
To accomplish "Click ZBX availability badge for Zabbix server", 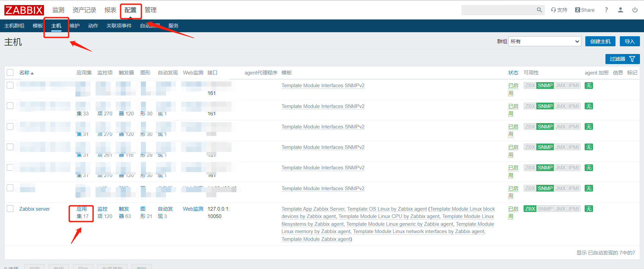I will 530,209.
